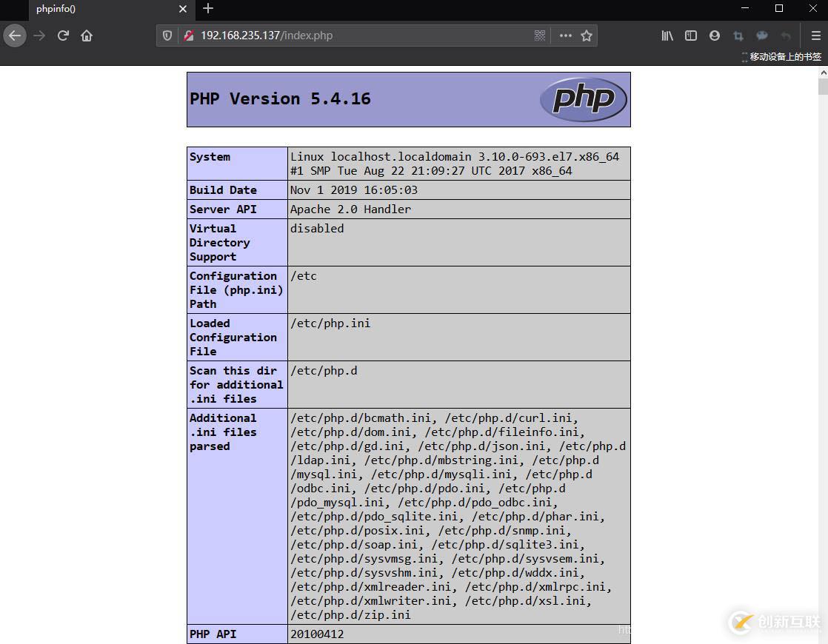This screenshot has width=828, height=644.
Task: Click the tracking protection shield icon
Action: click(x=167, y=36)
